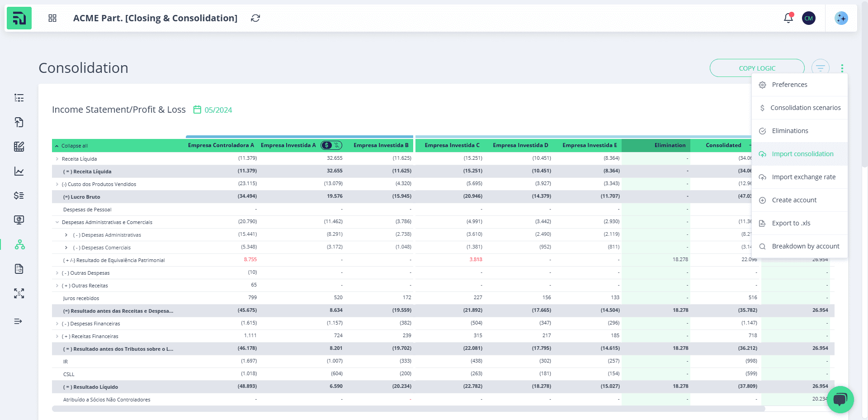
Task: Open the apps grid icon
Action: pyautogui.click(x=52, y=18)
